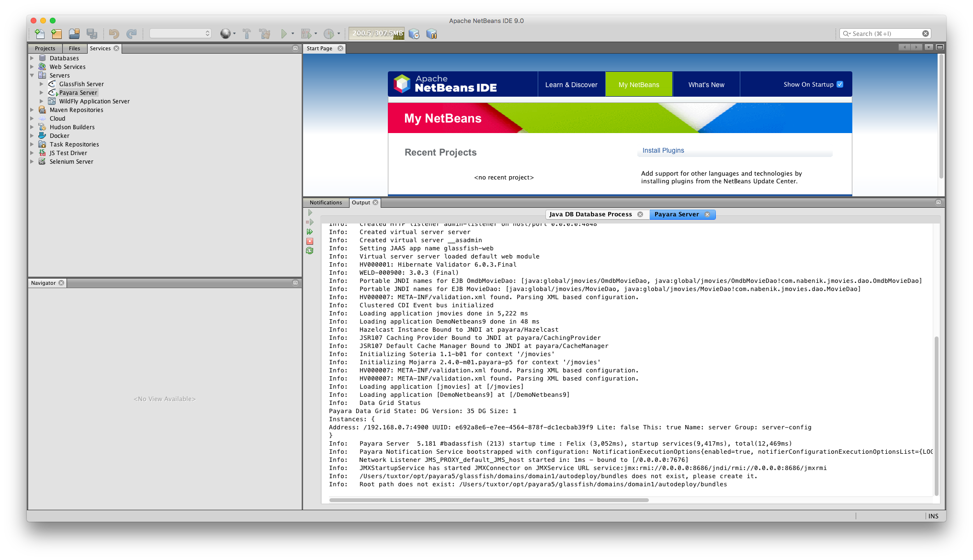The width and height of the screenshot is (973, 560).
Task: Click What's New navigation button
Action: [x=706, y=84]
